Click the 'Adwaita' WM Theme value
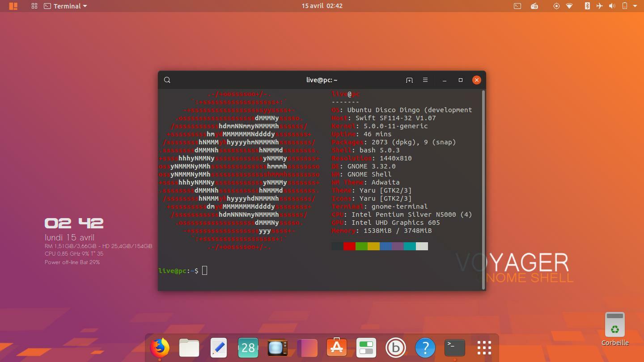The height and width of the screenshot is (362, 644). 386,182
